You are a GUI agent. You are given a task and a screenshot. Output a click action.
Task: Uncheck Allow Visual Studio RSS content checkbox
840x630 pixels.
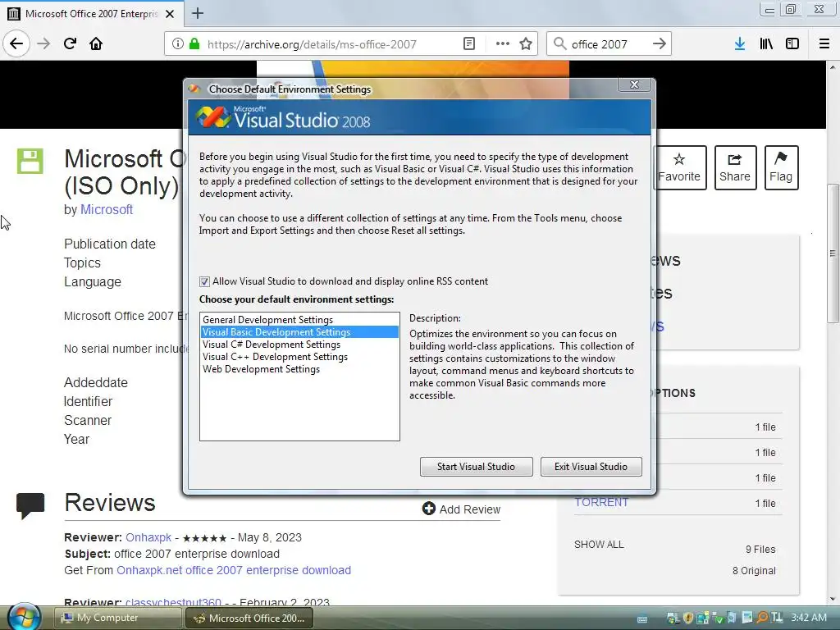coord(204,282)
